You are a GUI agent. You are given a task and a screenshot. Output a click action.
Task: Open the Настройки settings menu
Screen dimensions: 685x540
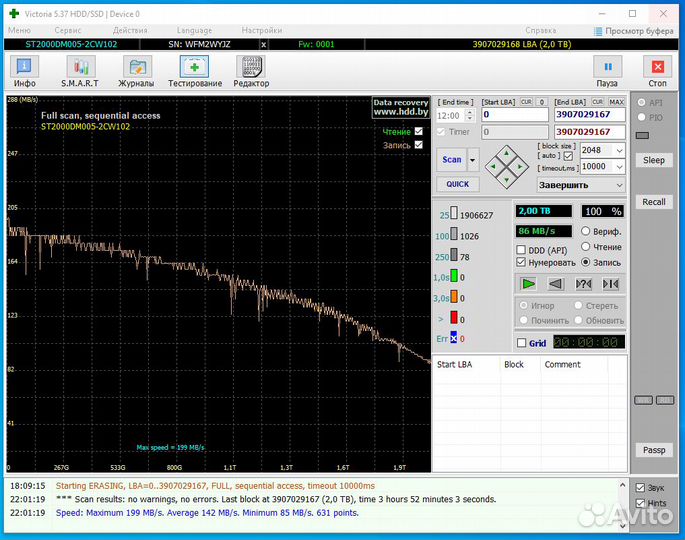click(x=261, y=31)
